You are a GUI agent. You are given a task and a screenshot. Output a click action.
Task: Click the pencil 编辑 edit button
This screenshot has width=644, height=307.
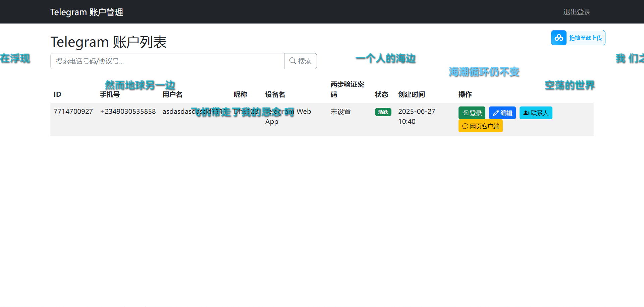(502, 113)
